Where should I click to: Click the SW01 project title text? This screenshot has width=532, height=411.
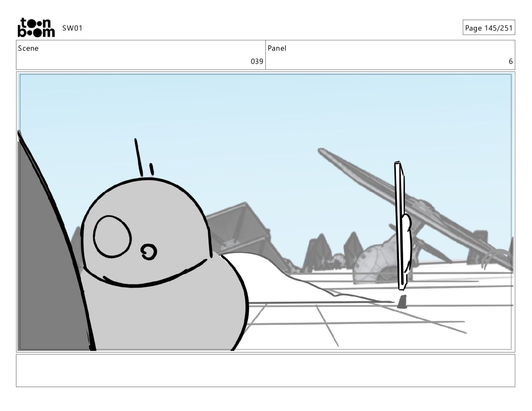pyautogui.click(x=72, y=28)
